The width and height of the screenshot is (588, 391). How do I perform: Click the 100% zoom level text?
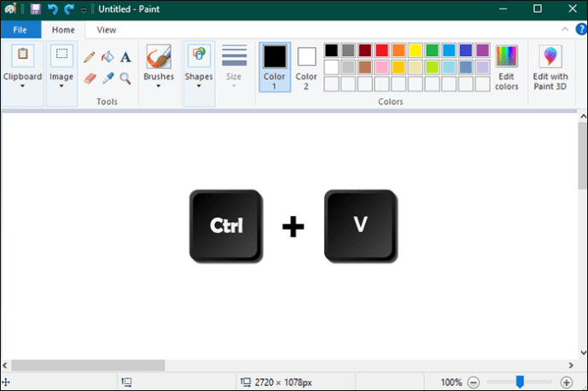(451, 382)
